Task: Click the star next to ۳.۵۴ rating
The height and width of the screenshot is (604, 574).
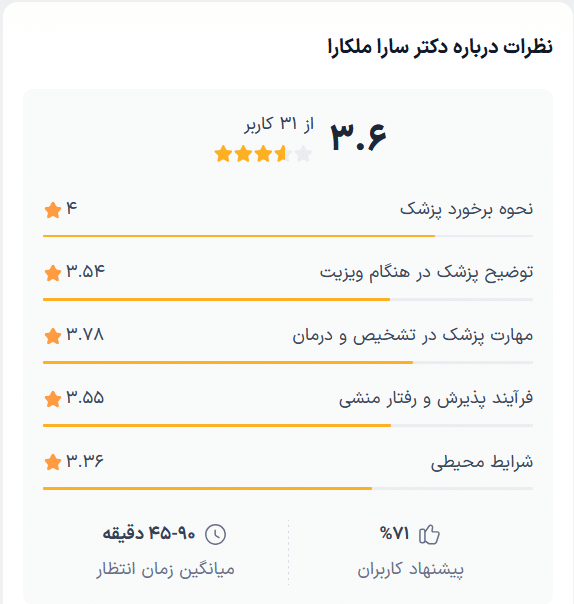Action: (x=53, y=273)
